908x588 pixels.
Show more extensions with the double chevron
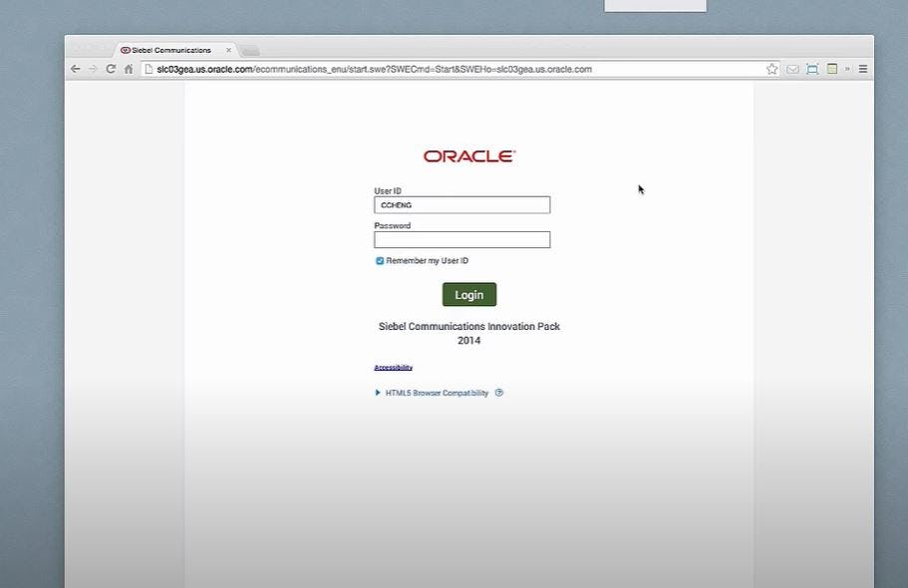coord(847,69)
